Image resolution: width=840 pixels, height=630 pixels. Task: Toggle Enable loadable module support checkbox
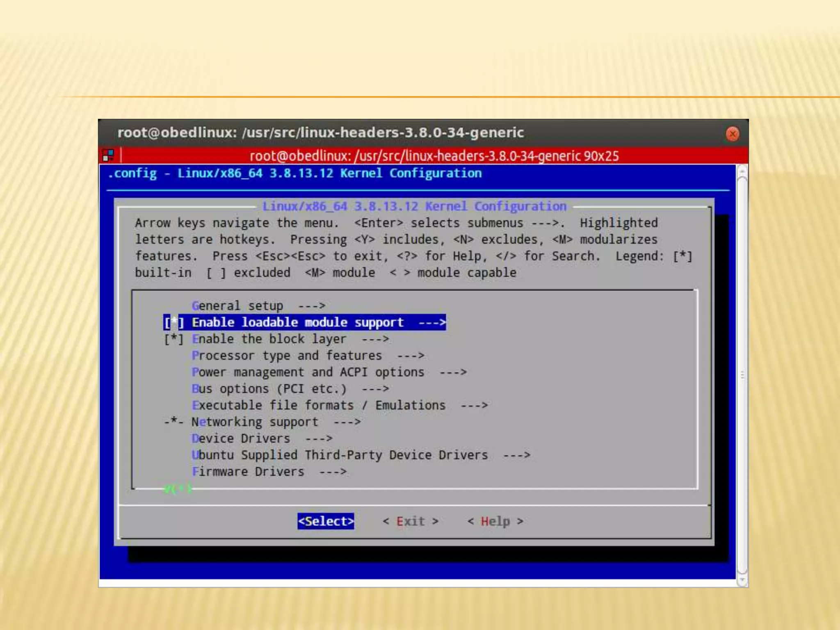coord(173,323)
